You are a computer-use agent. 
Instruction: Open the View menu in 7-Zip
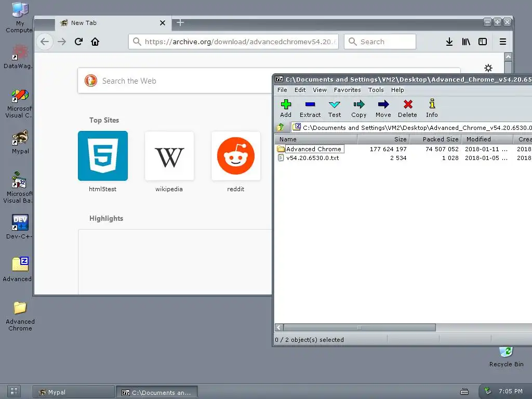pos(320,90)
